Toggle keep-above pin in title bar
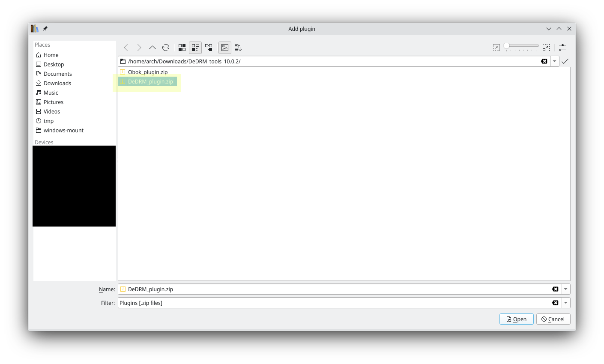604x364 pixels. (45, 29)
